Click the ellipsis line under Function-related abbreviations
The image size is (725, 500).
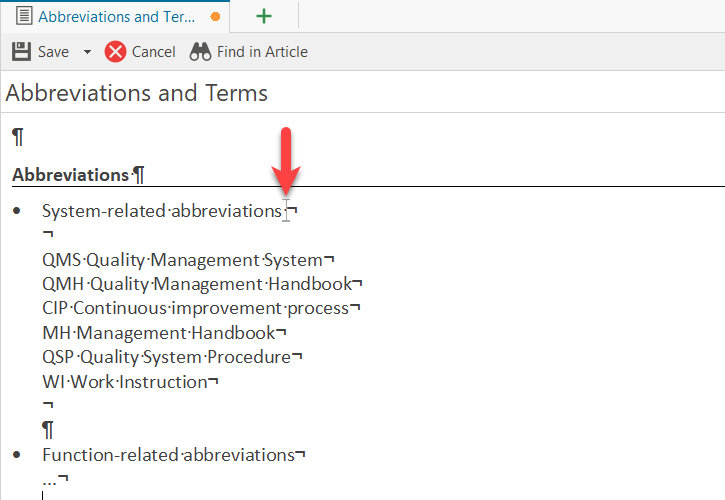click(50, 479)
